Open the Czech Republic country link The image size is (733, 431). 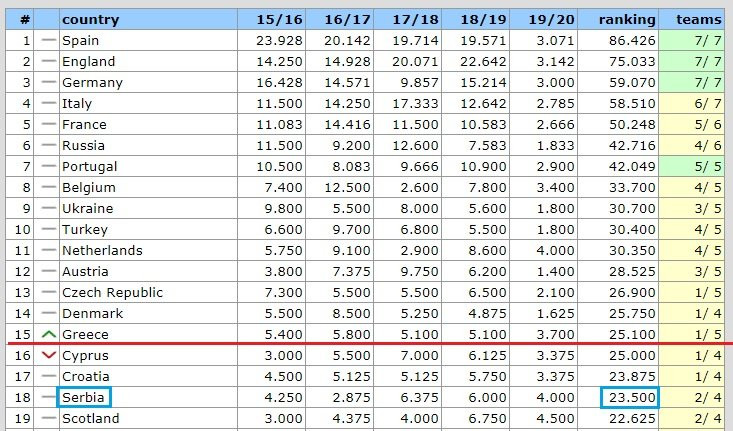pos(112,292)
